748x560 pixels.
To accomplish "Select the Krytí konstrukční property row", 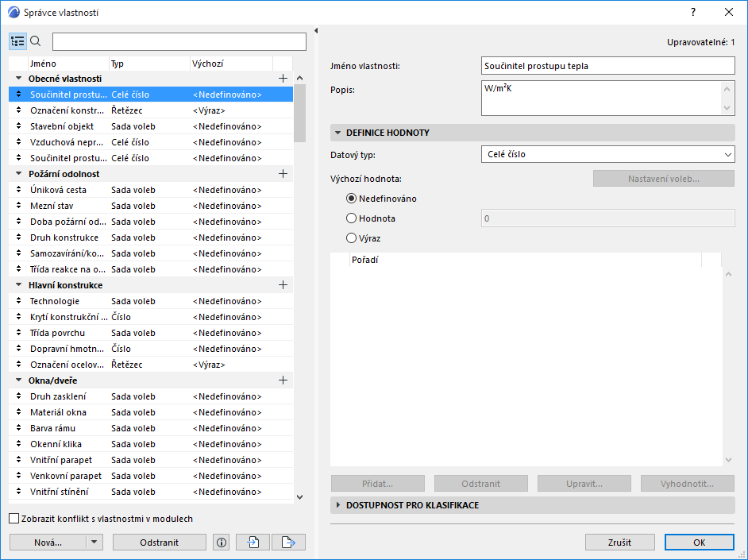I will click(151, 317).
